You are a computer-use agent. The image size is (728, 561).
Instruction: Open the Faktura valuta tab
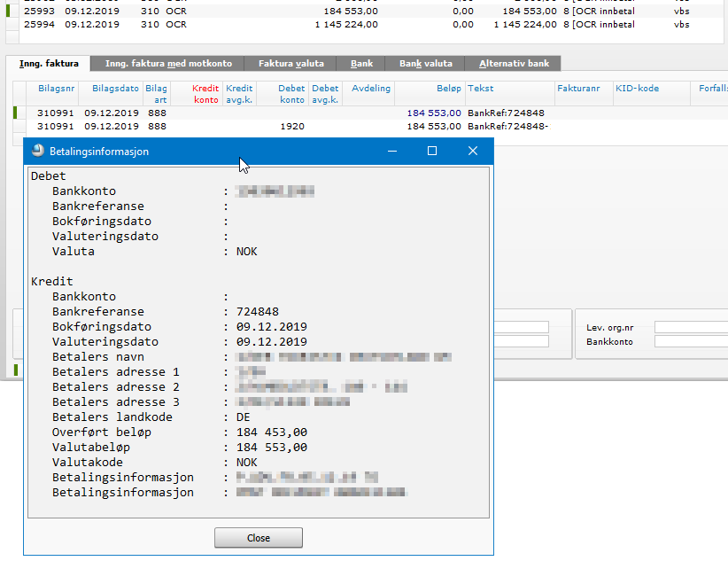pyautogui.click(x=291, y=64)
